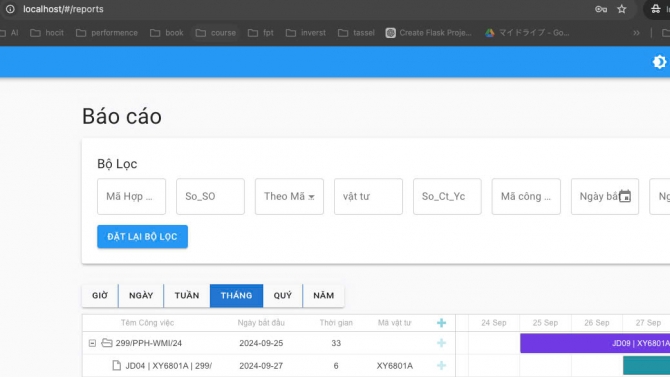Switch to the TUẦN time scale
Image resolution: width=670 pixels, height=377 pixels.
pos(187,295)
